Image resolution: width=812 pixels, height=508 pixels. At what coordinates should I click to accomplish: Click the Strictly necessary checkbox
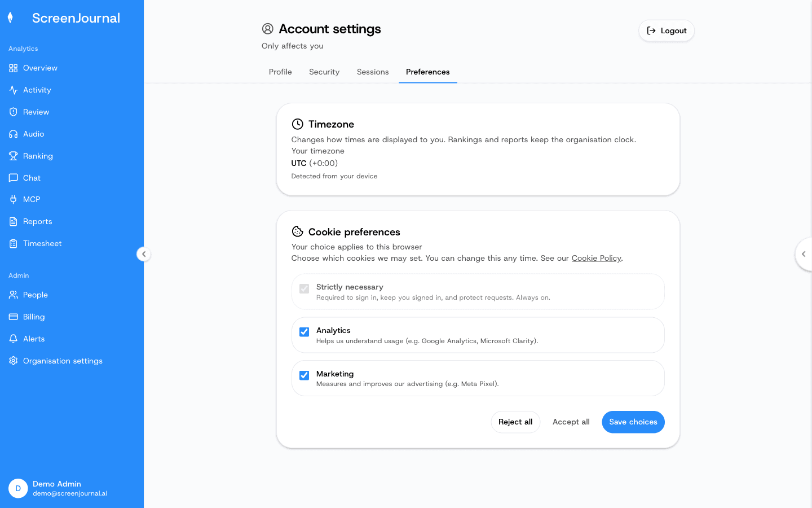tap(304, 288)
